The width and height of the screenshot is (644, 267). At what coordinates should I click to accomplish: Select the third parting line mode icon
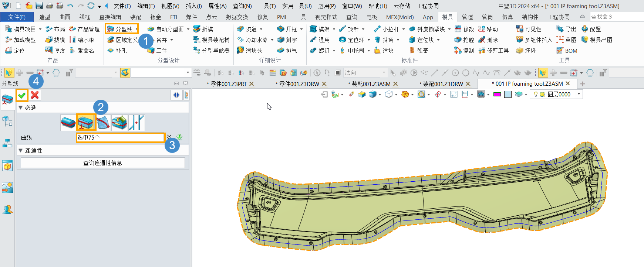[x=104, y=123]
